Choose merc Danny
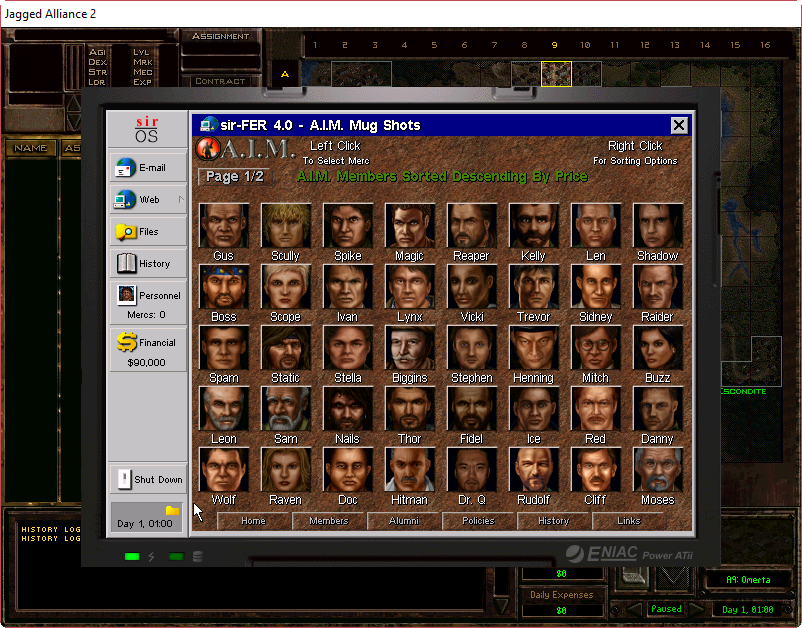This screenshot has height=628, width=802. pyautogui.click(x=658, y=409)
